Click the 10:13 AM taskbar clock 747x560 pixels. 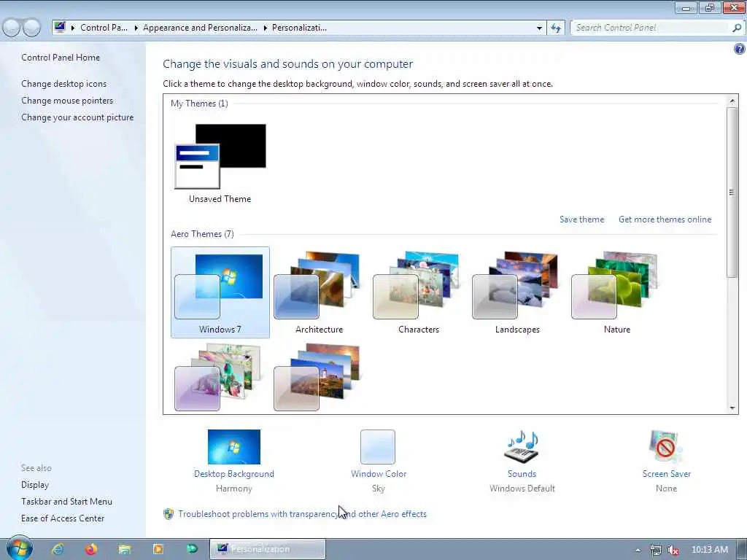tap(709, 550)
